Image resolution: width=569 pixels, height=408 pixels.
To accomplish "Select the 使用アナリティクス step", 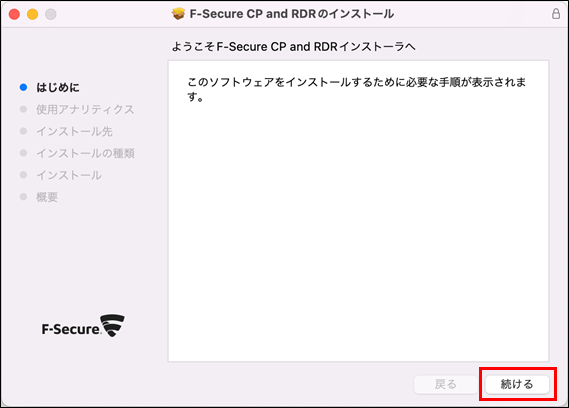I will pos(85,109).
